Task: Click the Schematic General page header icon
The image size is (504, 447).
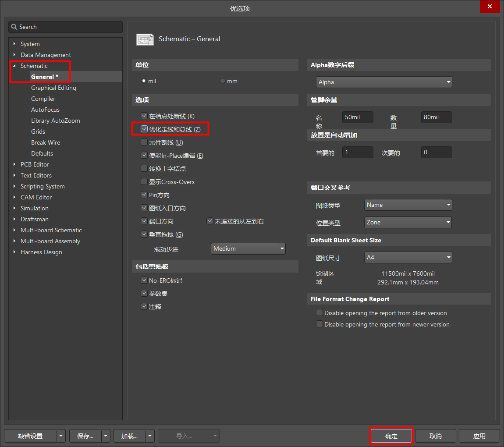Action: pos(145,39)
